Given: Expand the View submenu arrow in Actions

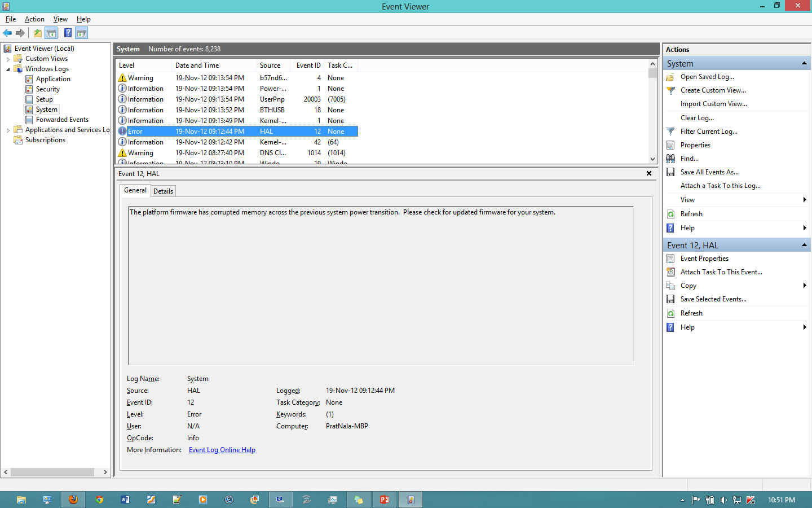Looking at the screenshot, I should pos(805,200).
